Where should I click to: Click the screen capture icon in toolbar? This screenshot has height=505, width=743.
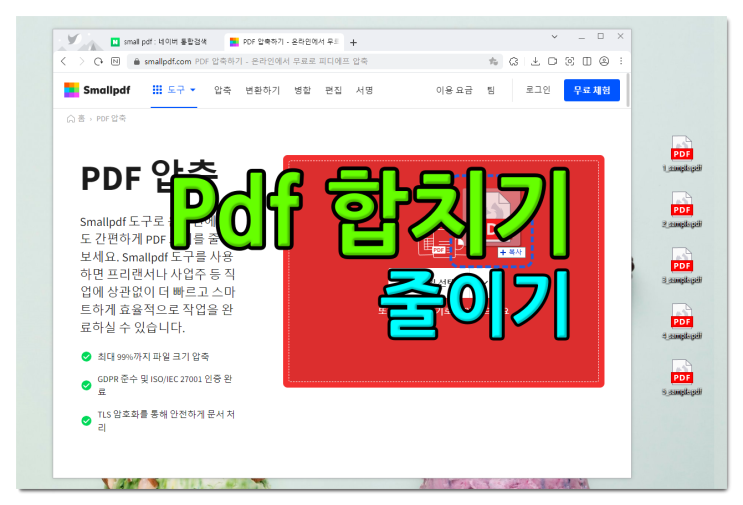tap(570, 61)
